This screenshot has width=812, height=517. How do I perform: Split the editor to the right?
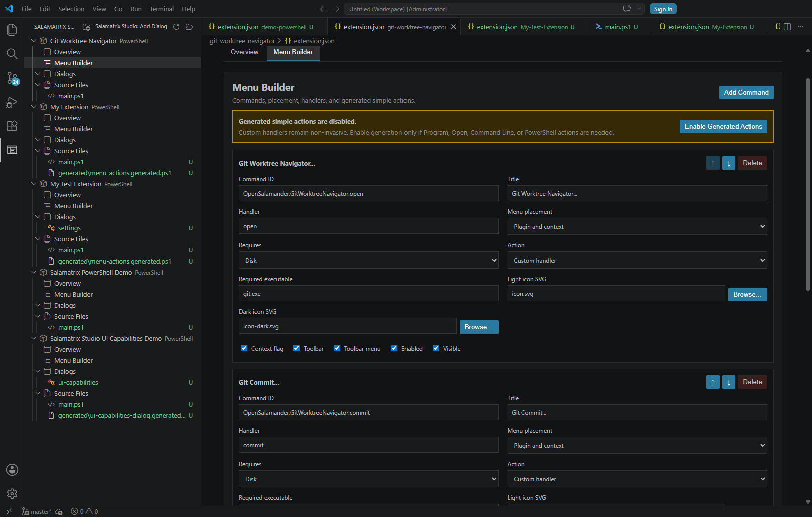pyautogui.click(x=787, y=27)
